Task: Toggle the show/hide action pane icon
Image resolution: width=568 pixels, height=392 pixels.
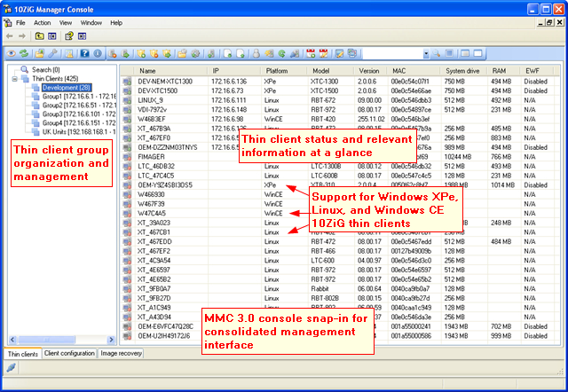Action: click(82, 35)
